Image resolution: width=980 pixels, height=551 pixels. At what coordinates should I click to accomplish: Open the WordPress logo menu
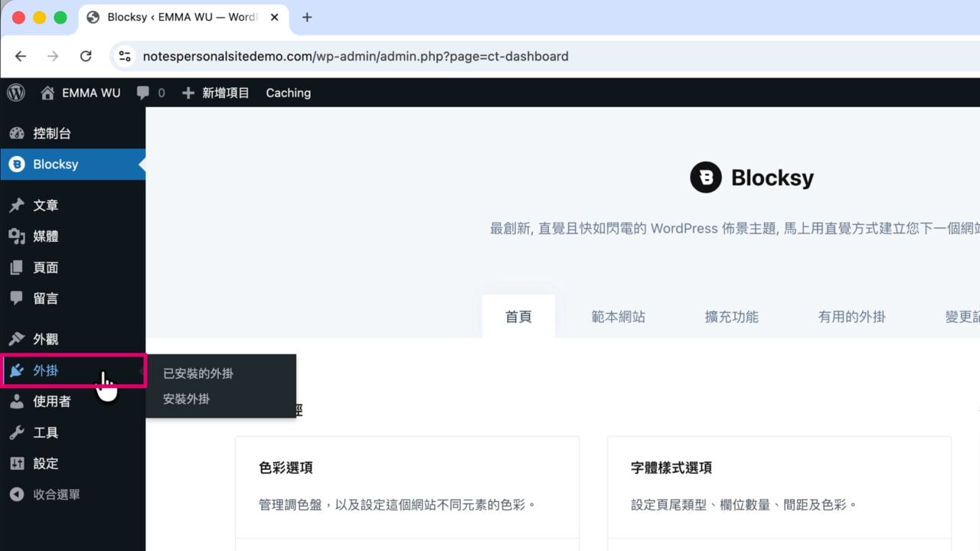click(16, 93)
